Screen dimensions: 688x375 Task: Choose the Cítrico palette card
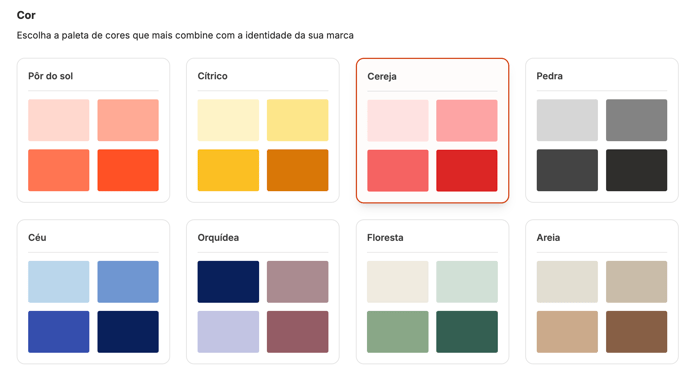tap(263, 130)
